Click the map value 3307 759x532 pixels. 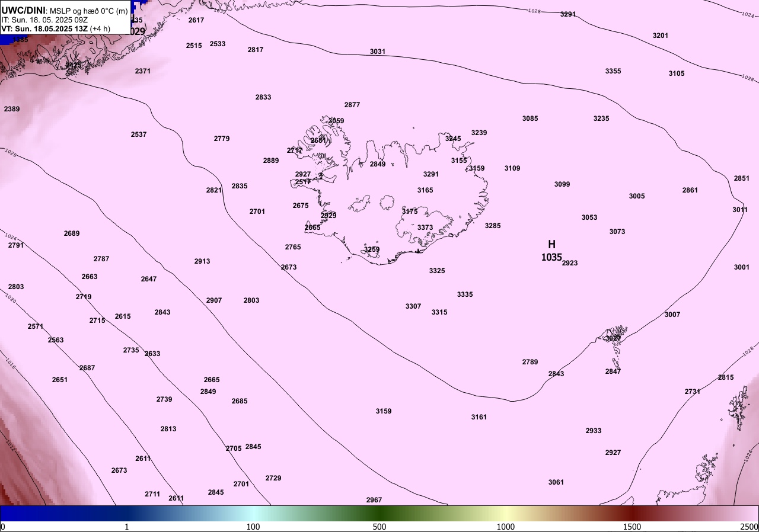click(413, 306)
